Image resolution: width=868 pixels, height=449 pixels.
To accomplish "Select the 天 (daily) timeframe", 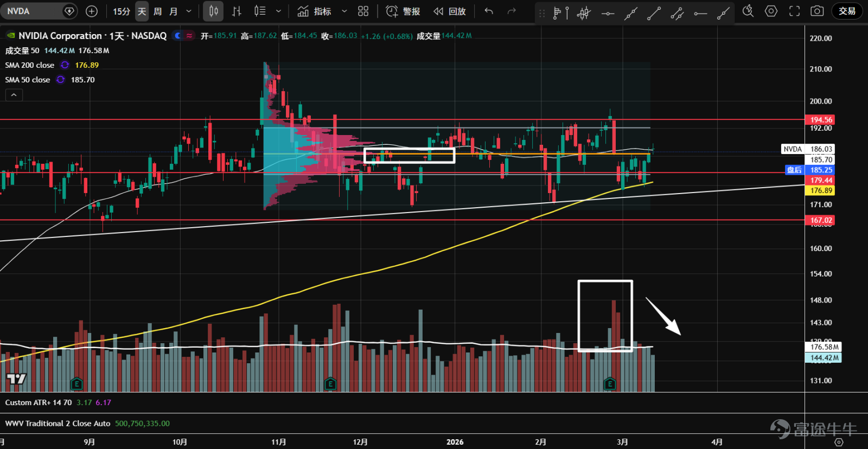I will tap(142, 11).
